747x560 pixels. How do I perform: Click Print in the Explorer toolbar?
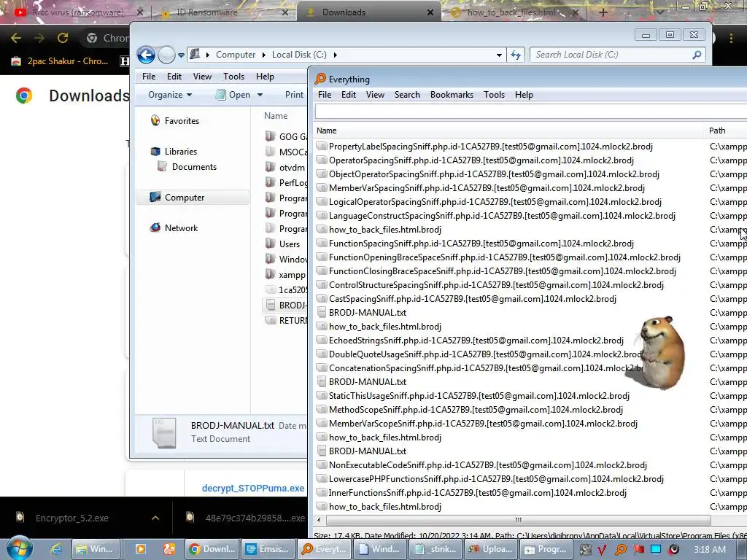coord(294,95)
